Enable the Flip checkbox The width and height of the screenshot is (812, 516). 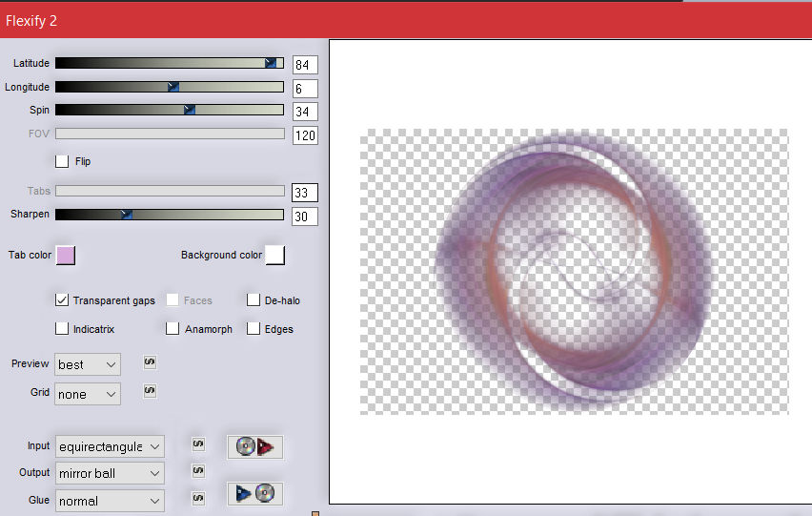(62, 161)
